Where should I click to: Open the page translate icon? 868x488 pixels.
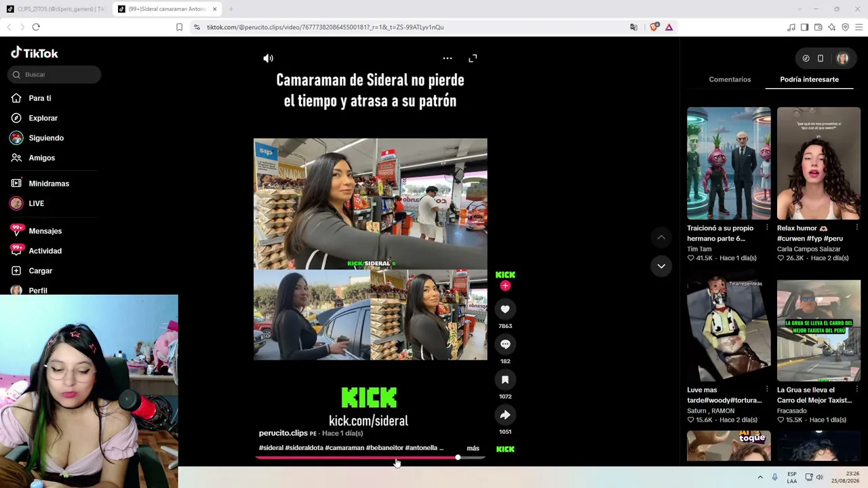click(x=633, y=27)
